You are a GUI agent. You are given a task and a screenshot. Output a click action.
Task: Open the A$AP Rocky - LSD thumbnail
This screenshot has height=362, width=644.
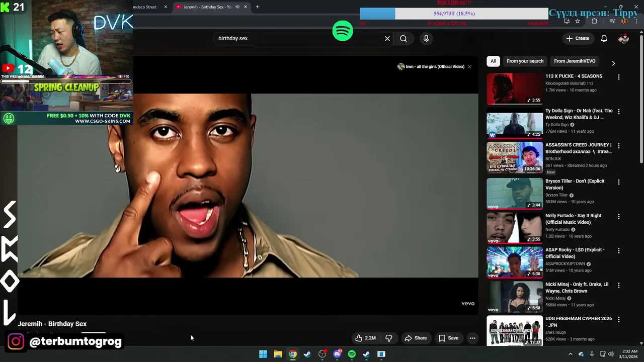[x=514, y=262]
